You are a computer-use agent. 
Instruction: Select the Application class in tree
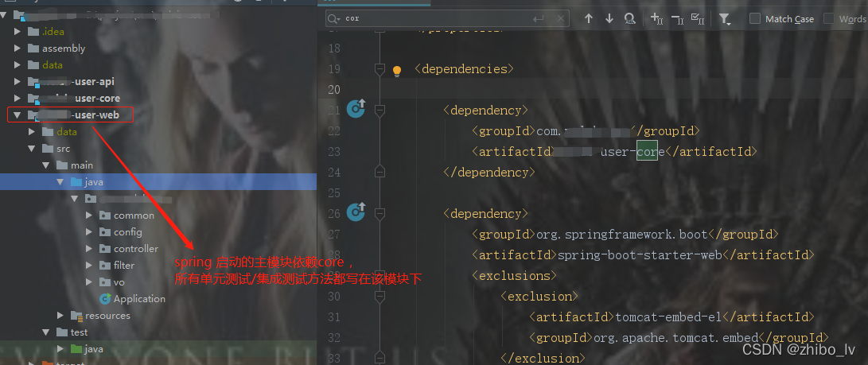139,299
